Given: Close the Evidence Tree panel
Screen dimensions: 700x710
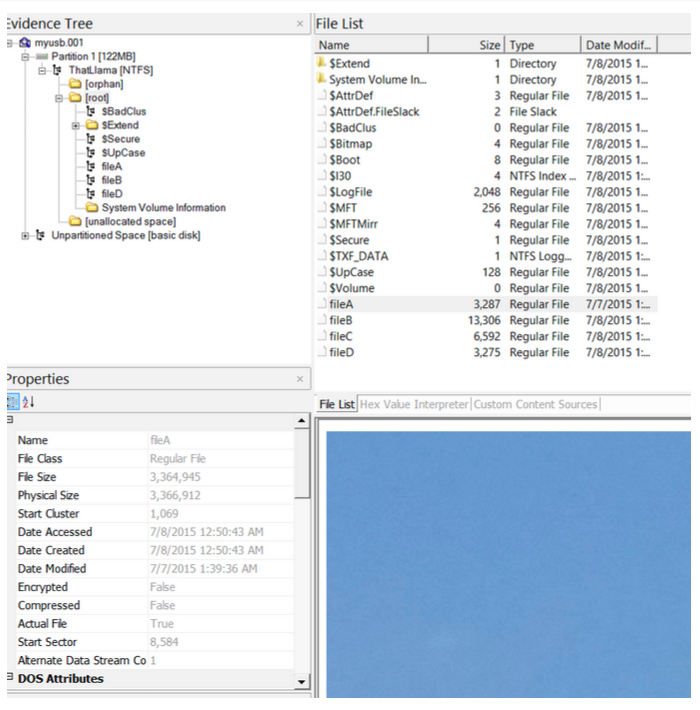Looking at the screenshot, I should 300,23.
